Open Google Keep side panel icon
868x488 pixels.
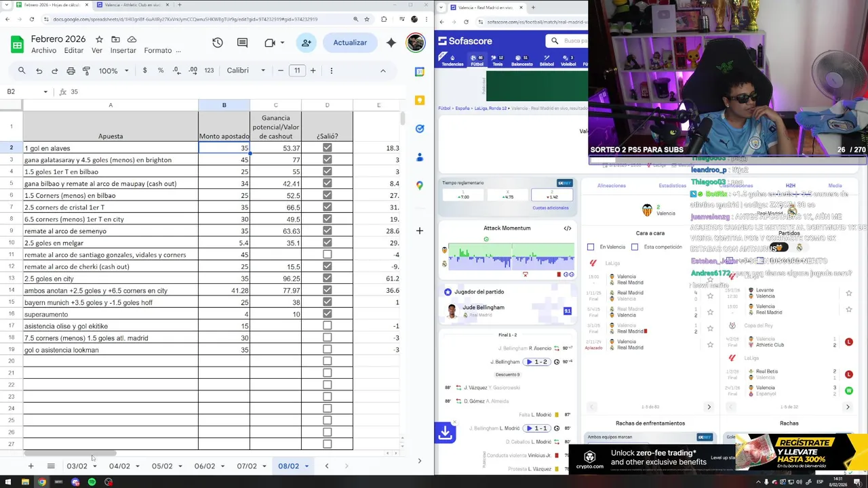coord(420,100)
